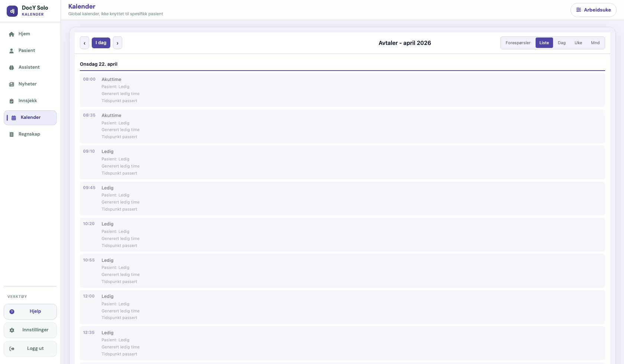Open the 08:35 Akuttime slot

click(x=342, y=126)
